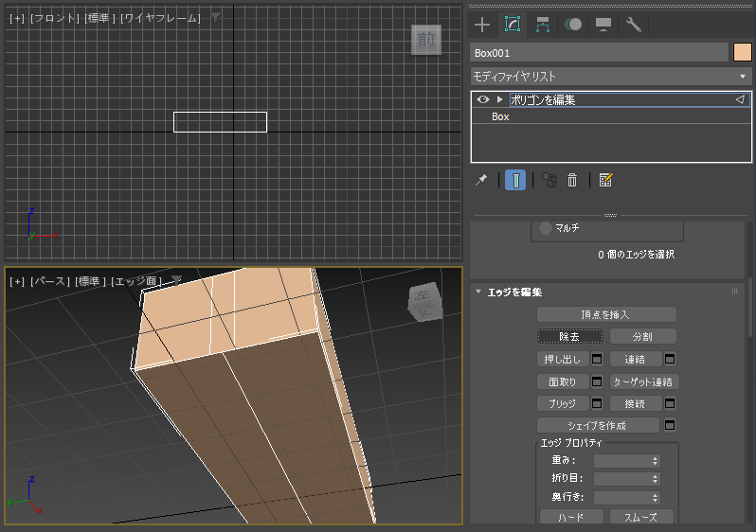756x532 pixels.
Task: Open the Box001 object color swatch
Action: click(x=743, y=52)
